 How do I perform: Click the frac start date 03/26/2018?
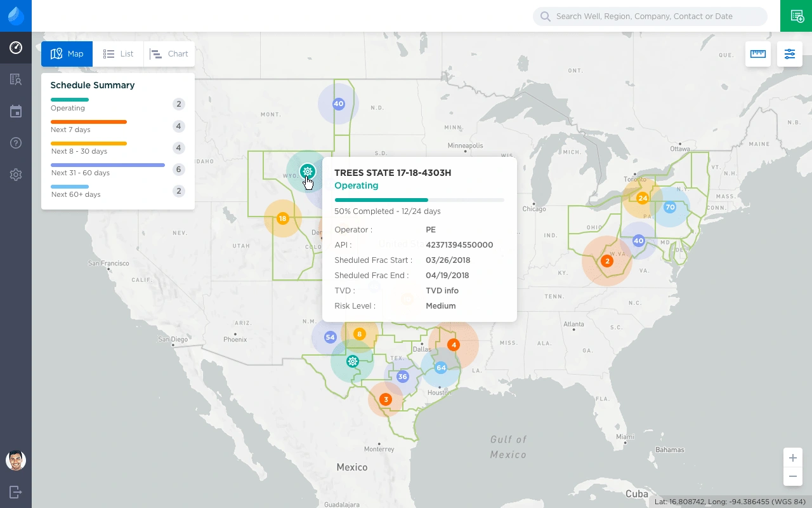coord(448,260)
